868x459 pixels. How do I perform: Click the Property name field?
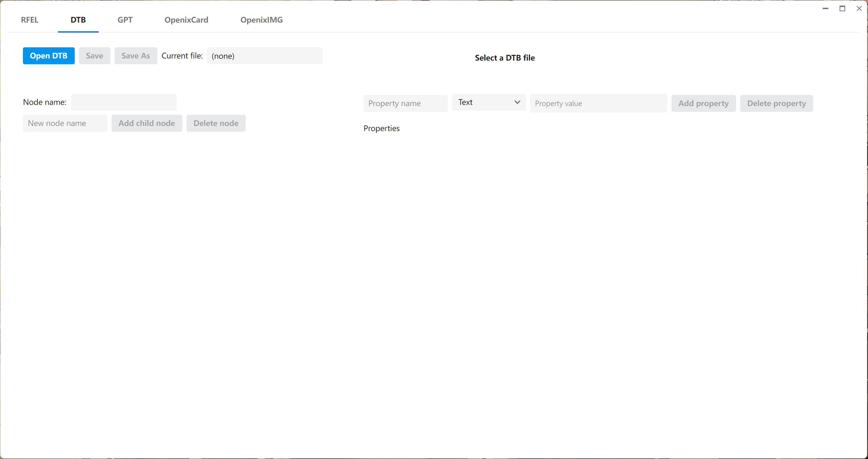405,103
